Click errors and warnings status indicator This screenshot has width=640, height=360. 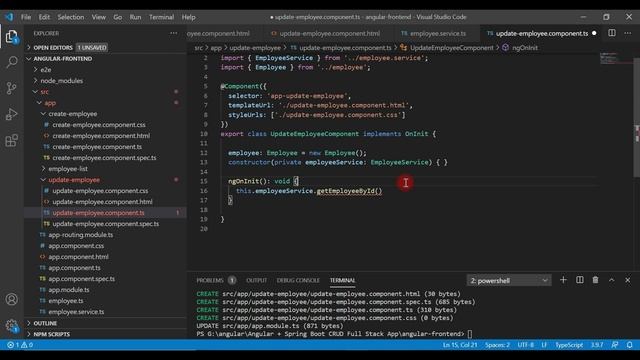pyautogui.click(x=20, y=345)
